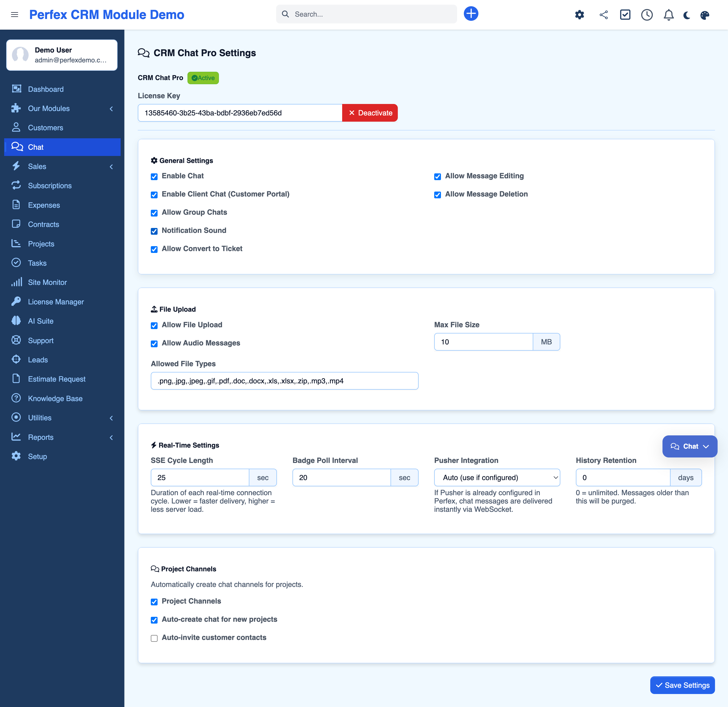Toggle the Notification Sound checkbox
Viewport: 728px width, 707px height.
coord(154,231)
